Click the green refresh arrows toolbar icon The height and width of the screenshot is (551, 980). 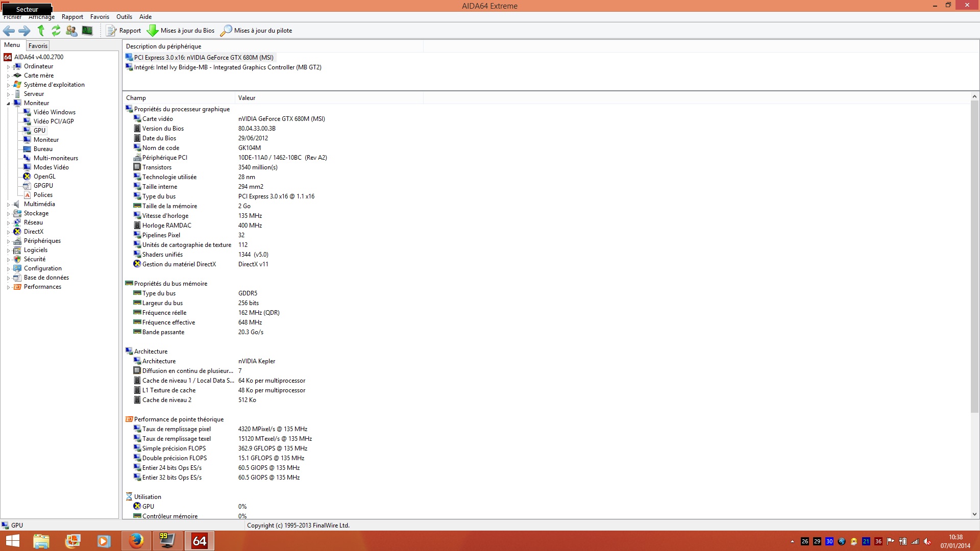56,31
